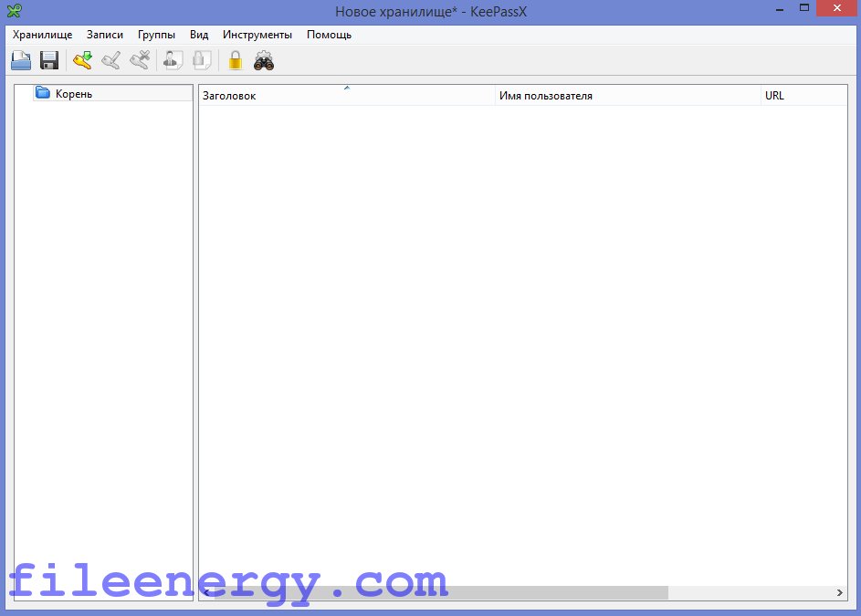Image resolution: width=861 pixels, height=616 pixels.
Task: Sort entries by the URL column header
Action: click(x=803, y=95)
